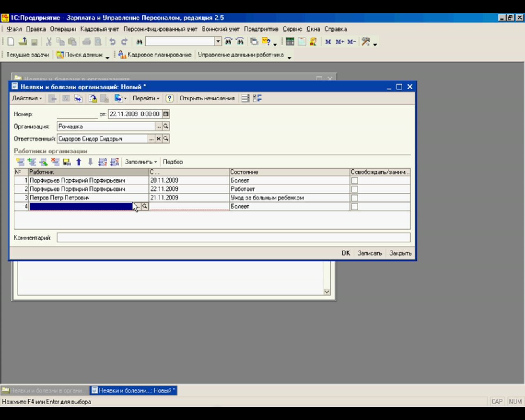Click the Find binoculars icon before search box
Viewport: 525px width, 420px height.
139,41
